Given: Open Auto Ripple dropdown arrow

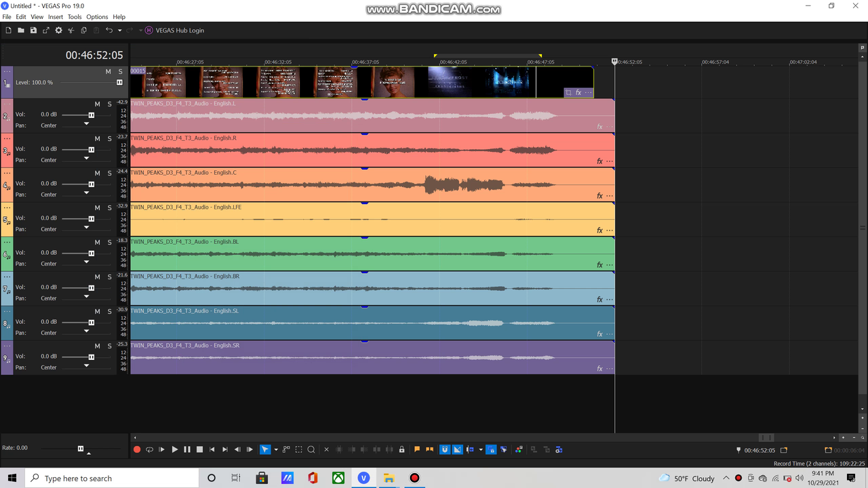Looking at the screenshot, I should click(481, 449).
